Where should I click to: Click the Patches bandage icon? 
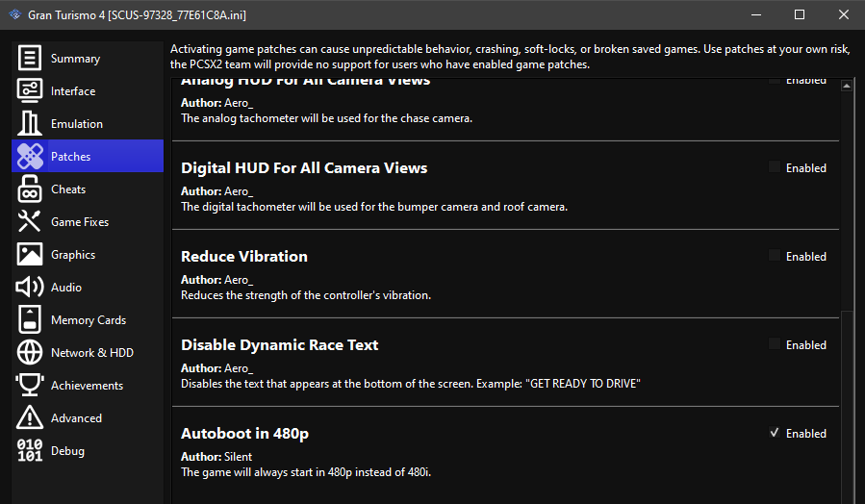[x=30, y=156]
